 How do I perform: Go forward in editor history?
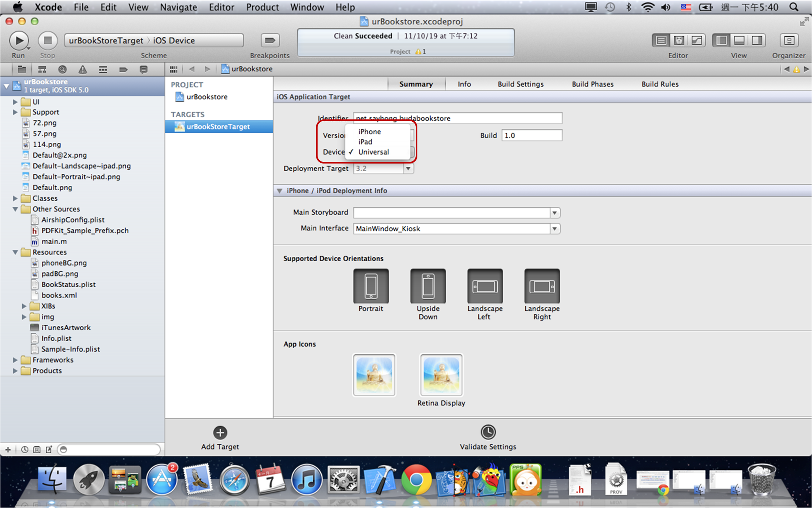pos(207,69)
